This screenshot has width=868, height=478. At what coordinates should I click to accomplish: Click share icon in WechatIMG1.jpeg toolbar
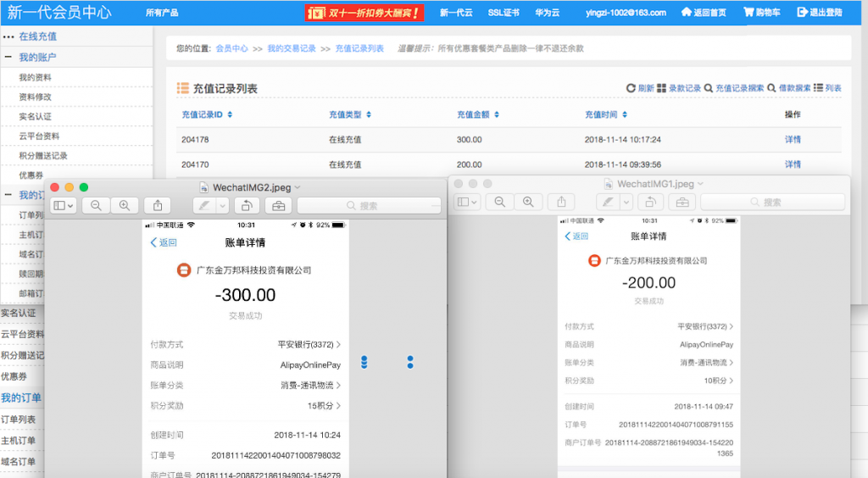(x=561, y=202)
